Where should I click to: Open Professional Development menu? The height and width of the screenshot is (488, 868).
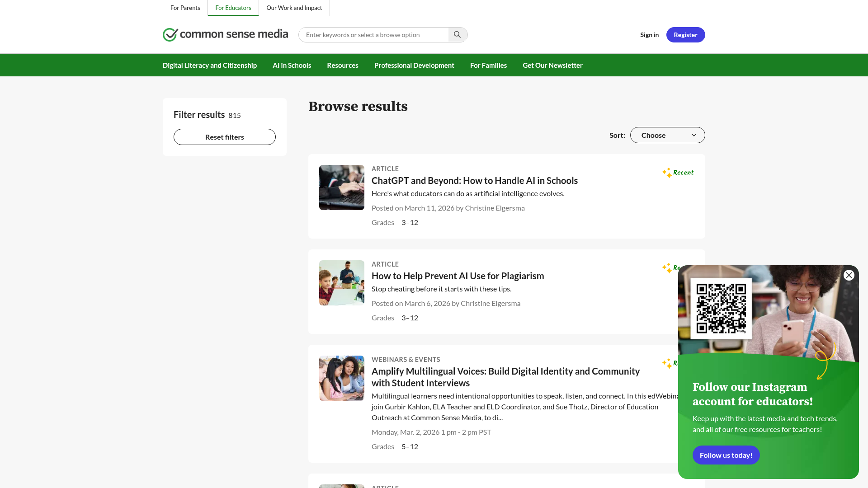[414, 65]
